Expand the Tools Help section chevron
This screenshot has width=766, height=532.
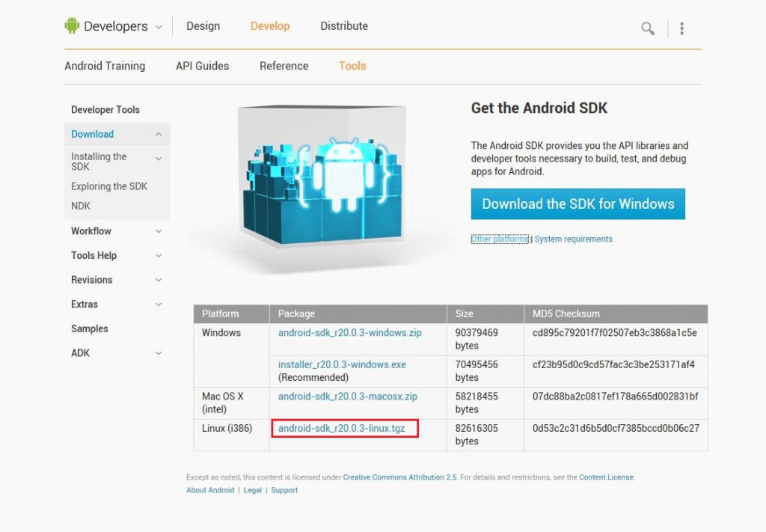tap(159, 255)
